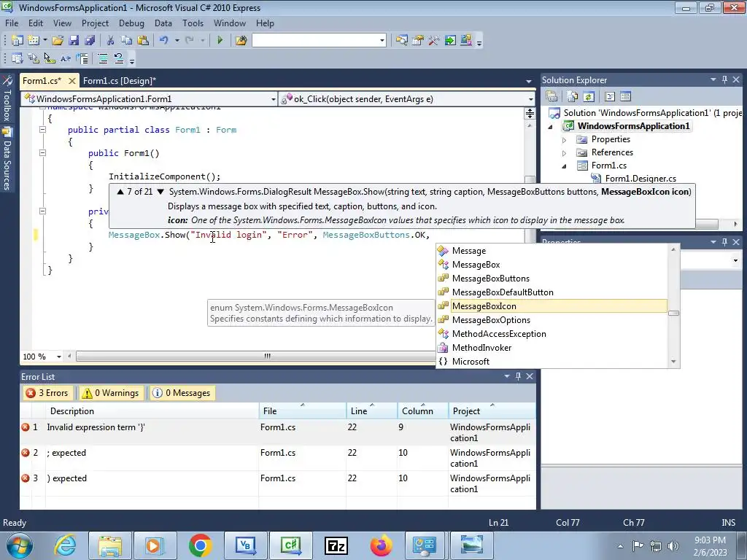Collapse the Form1() constructor outlining box

(x=42, y=153)
